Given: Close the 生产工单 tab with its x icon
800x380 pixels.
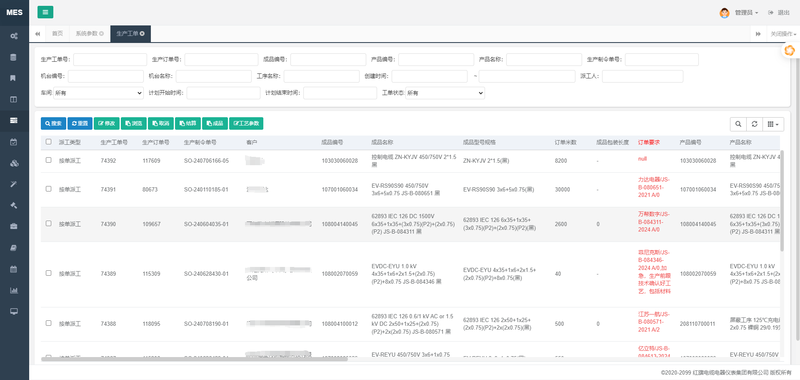Looking at the screenshot, I should (x=142, y=34).
